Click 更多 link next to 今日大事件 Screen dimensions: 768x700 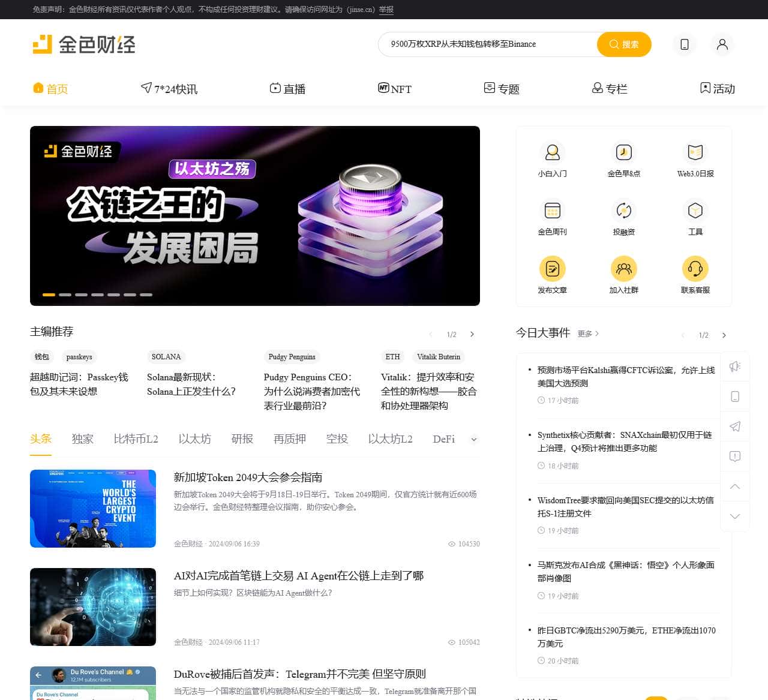pos(588,334)
